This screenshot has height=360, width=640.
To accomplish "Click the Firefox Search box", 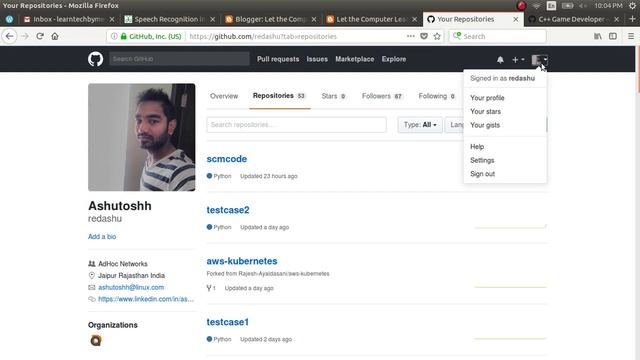I will coord(498,36).
